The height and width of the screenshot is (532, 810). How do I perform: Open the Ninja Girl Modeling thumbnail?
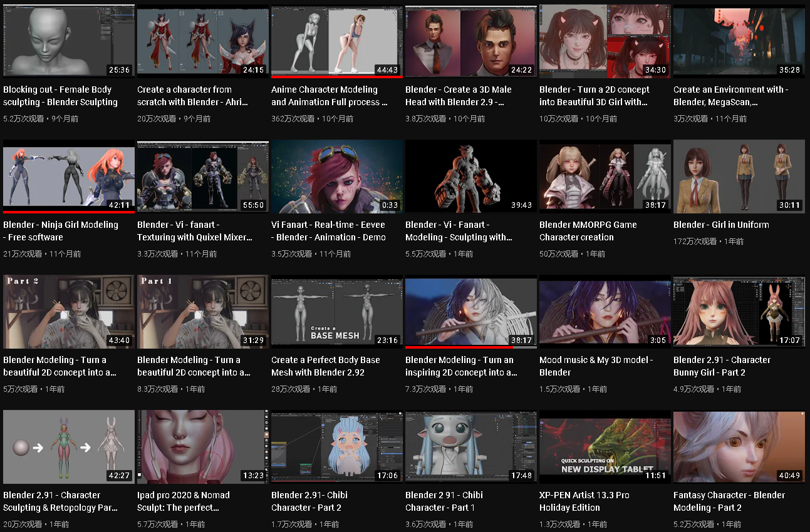click(x=69, y=176)
